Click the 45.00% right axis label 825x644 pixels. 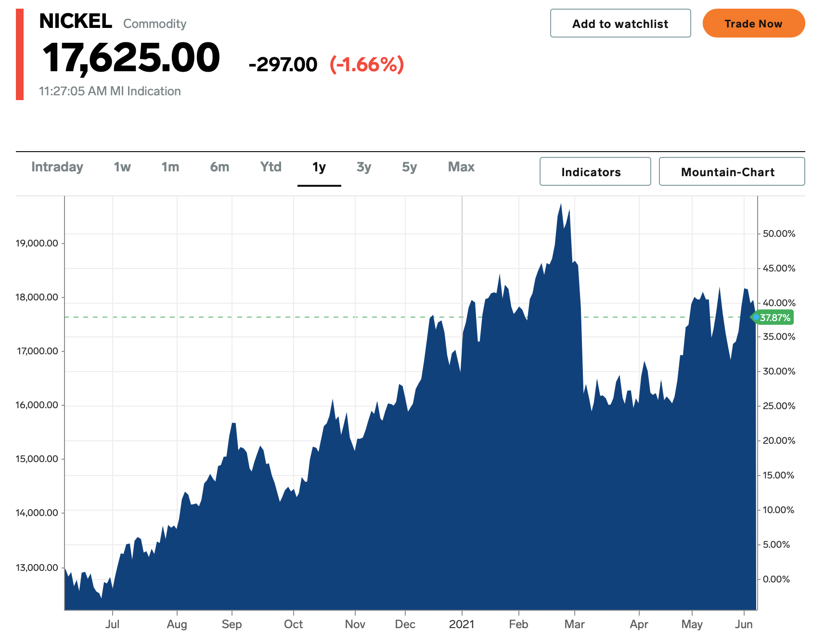tap(779, 268)
